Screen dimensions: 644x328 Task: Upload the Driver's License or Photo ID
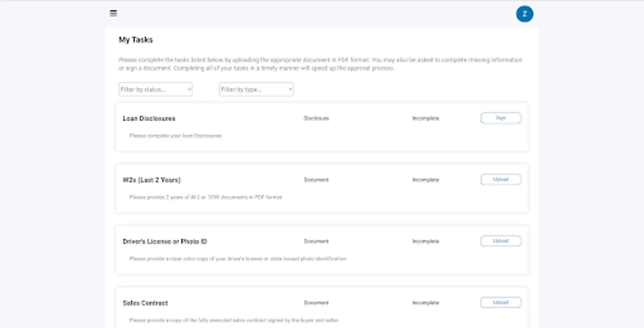click(x=501, y=241)
